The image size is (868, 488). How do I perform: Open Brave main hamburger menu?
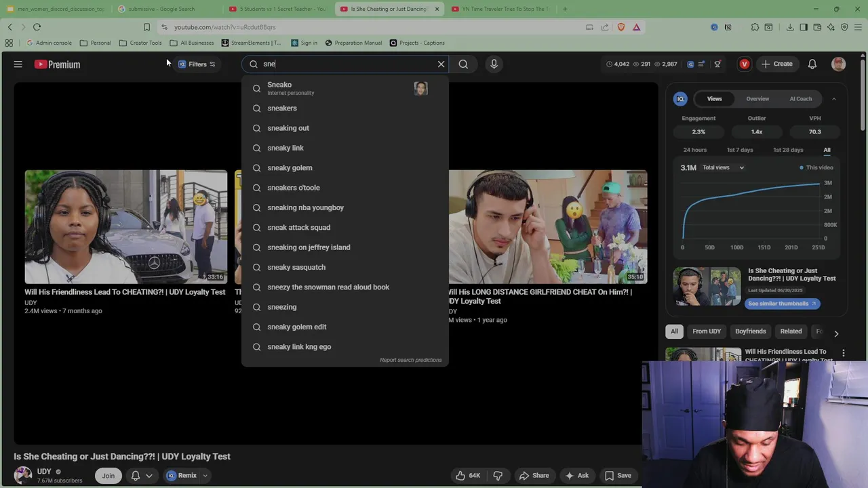(858, 27)
